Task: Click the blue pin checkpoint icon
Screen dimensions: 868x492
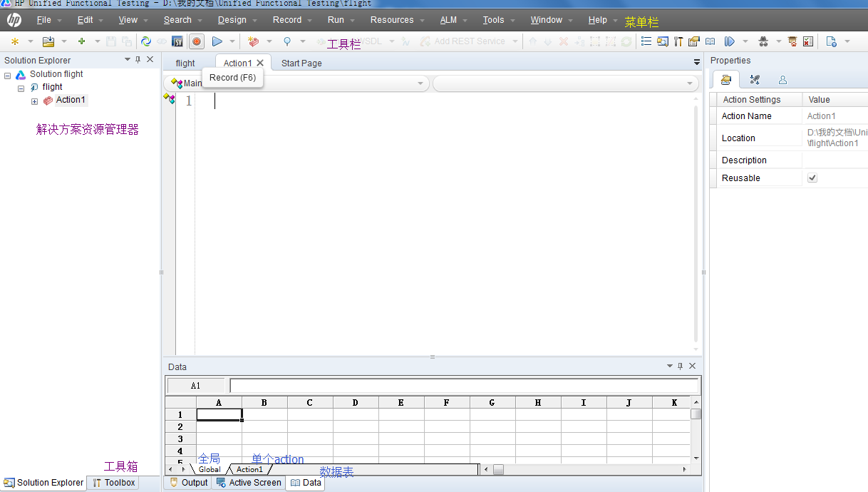Action: click(x=287, y=41)
